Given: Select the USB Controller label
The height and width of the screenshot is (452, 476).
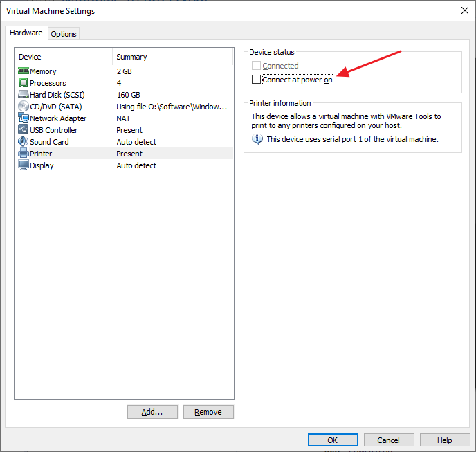Looking at the screenshot, I should click(54, 130).
